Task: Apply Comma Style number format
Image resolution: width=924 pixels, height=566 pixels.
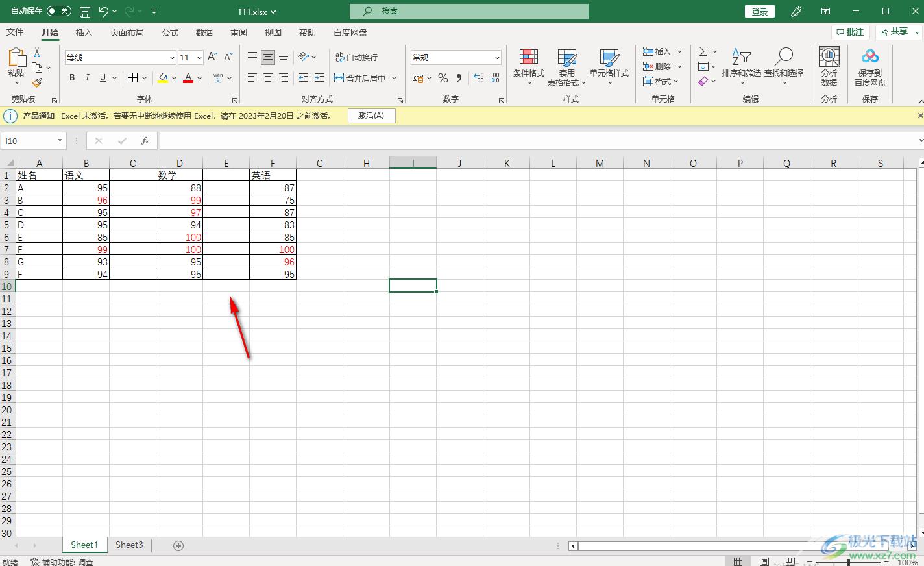Action: pos(459,78)
